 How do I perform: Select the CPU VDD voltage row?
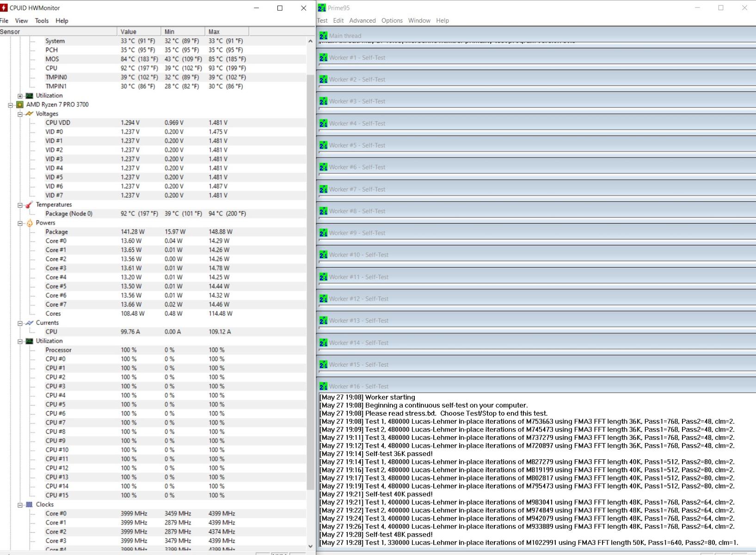click(153, 123)
